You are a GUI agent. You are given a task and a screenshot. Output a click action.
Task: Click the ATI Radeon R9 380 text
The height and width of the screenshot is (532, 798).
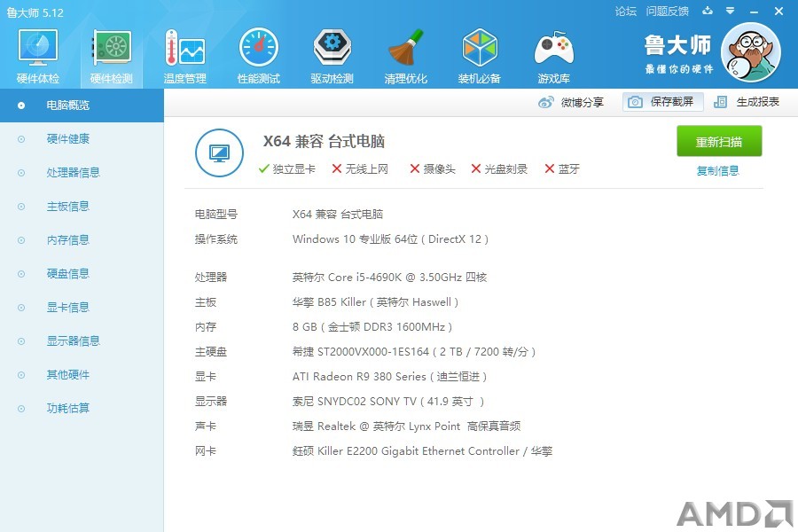[389, 377]
